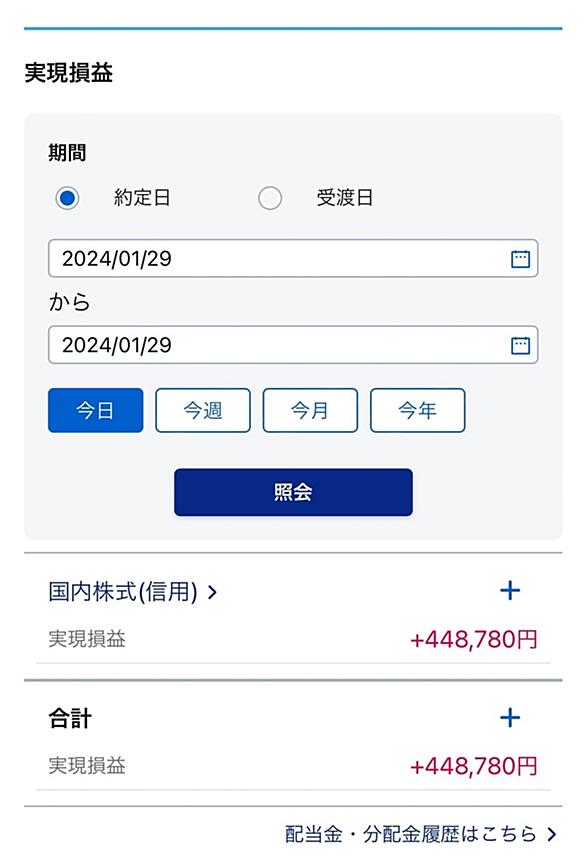Viewport: 586px width, 862px height.
Task: Focus the end date input field
Action: point(293,345)
